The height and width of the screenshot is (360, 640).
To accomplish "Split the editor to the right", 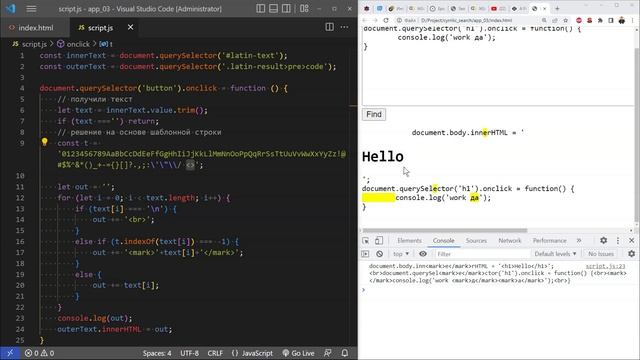I will point(329,27).
